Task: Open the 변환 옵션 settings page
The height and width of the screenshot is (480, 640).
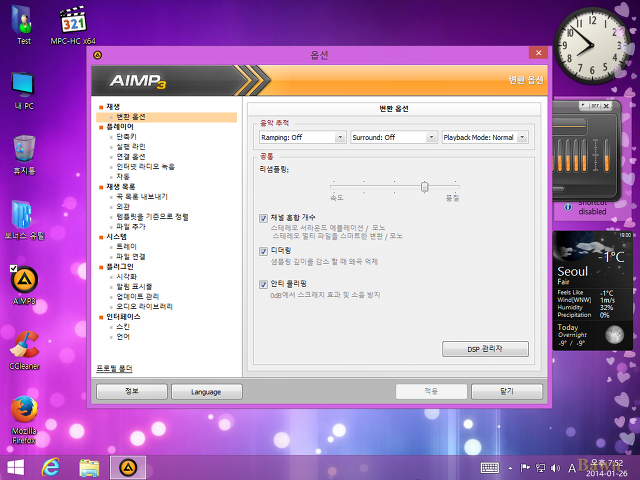Action: [x=167, y=117]
